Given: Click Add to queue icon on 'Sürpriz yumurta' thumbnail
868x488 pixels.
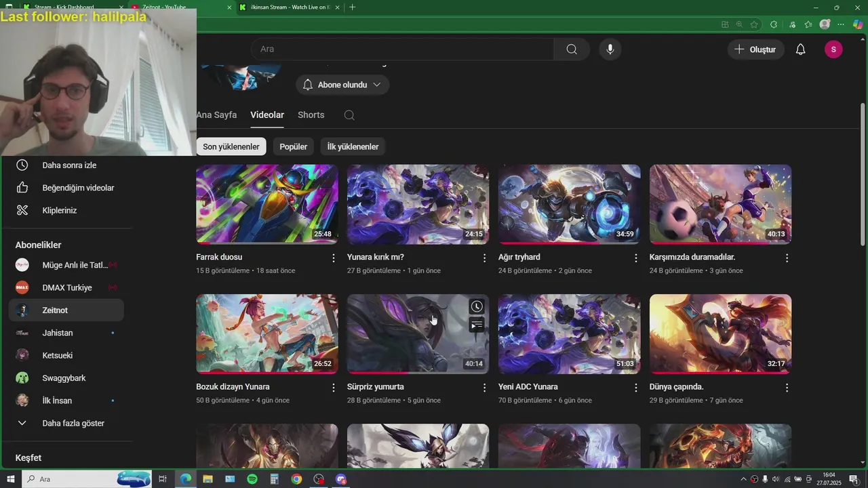Looking at the screenshot, I should coord(477,325).
